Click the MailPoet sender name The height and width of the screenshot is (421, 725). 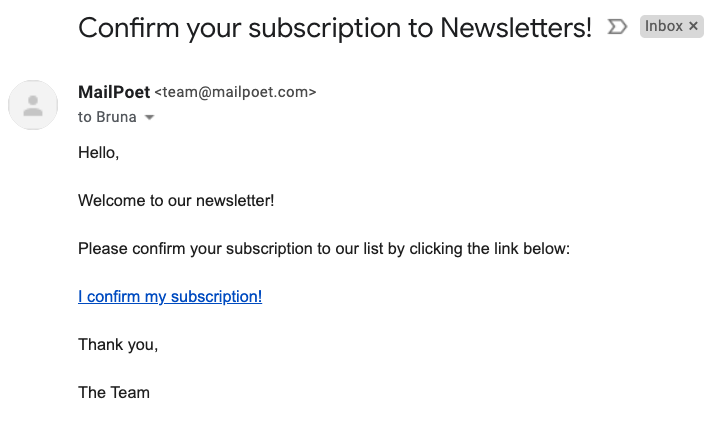click(114, 92)
